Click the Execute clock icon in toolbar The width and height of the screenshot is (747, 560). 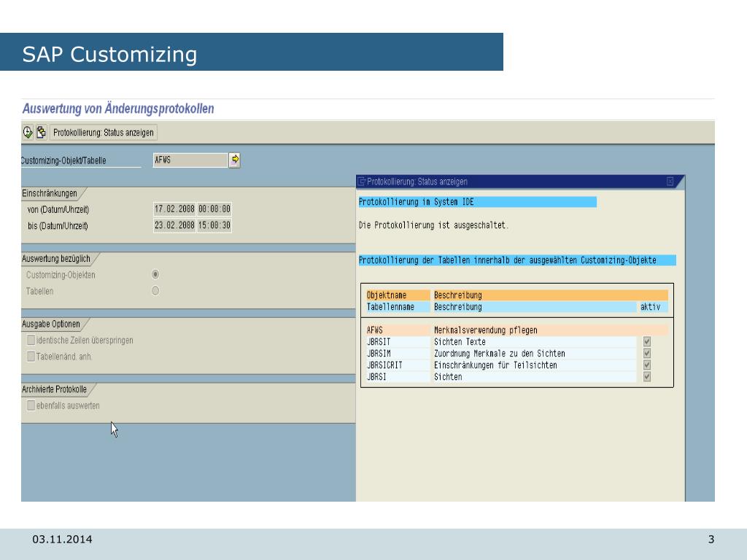(28, 133)
